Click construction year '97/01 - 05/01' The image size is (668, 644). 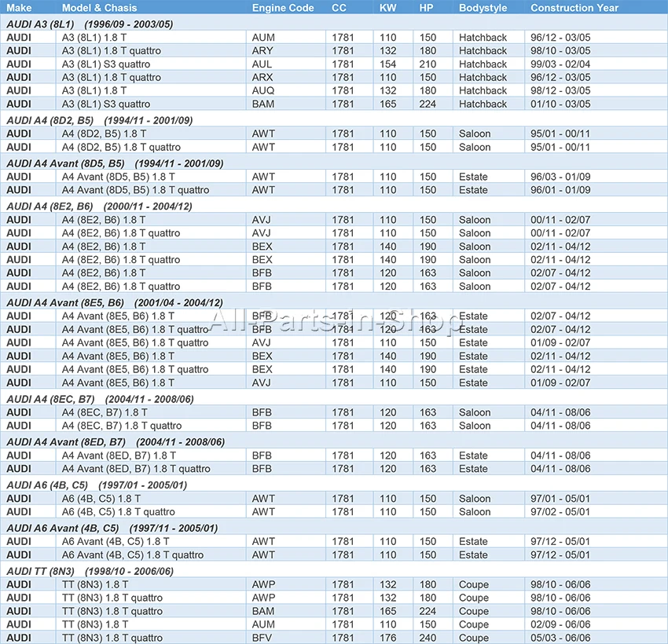560,499
